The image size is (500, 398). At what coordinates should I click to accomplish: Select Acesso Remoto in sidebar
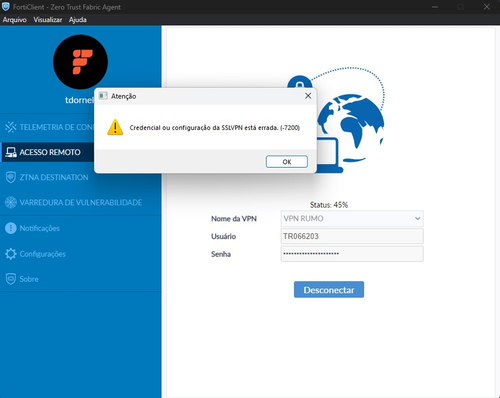coord(48,152)
